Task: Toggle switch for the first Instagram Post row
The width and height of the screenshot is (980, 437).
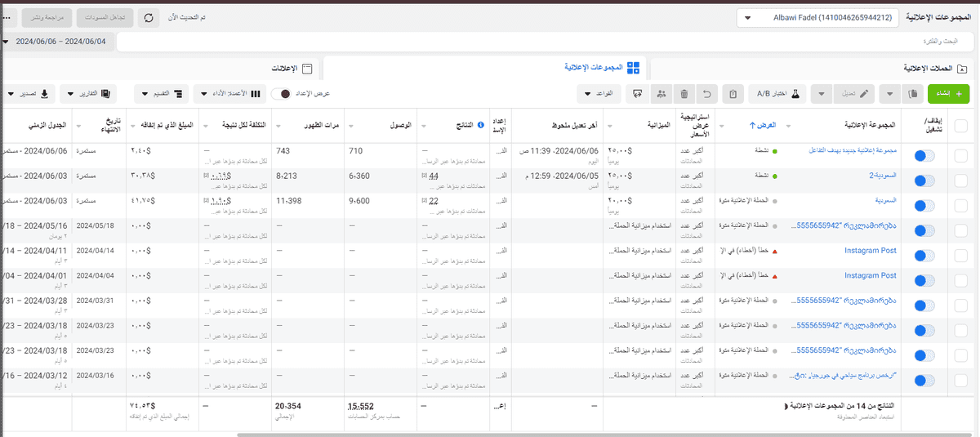Action: tap(924, 256)
